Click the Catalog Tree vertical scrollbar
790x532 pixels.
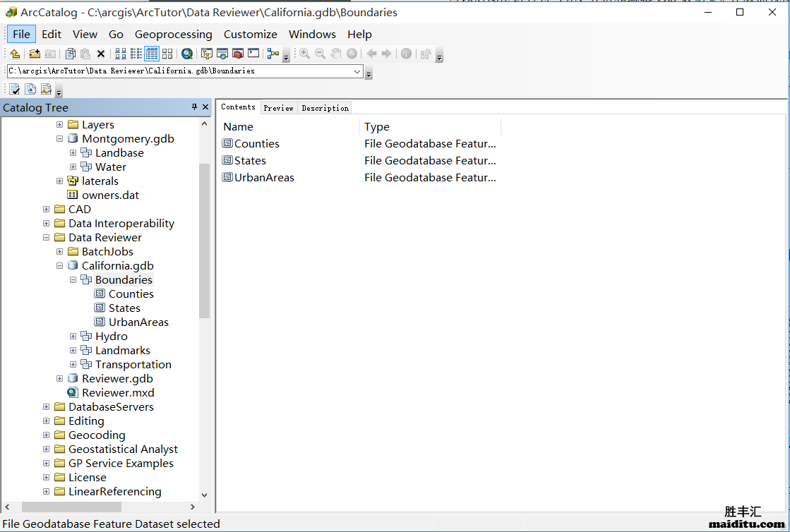pyautogui.click(x=205, y=240)
